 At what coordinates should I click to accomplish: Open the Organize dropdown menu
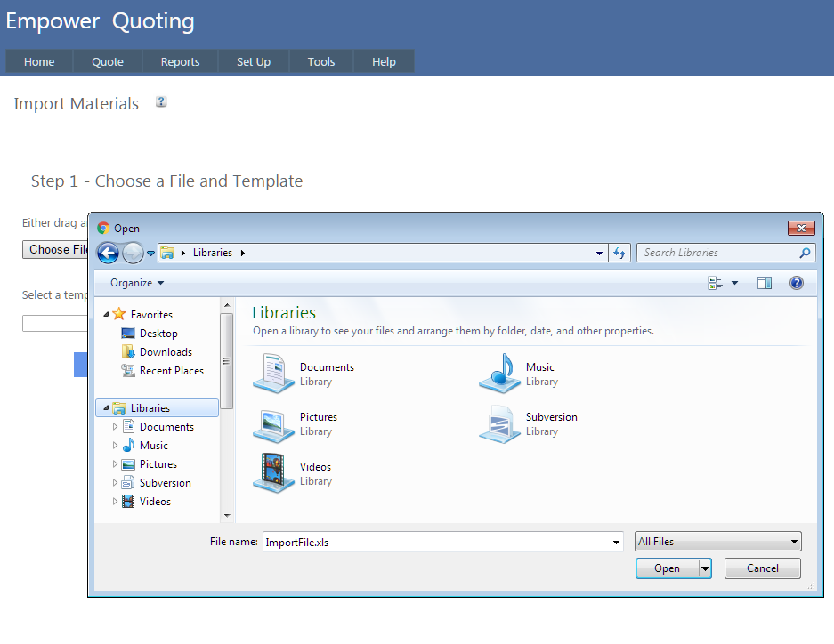(137, 283)
